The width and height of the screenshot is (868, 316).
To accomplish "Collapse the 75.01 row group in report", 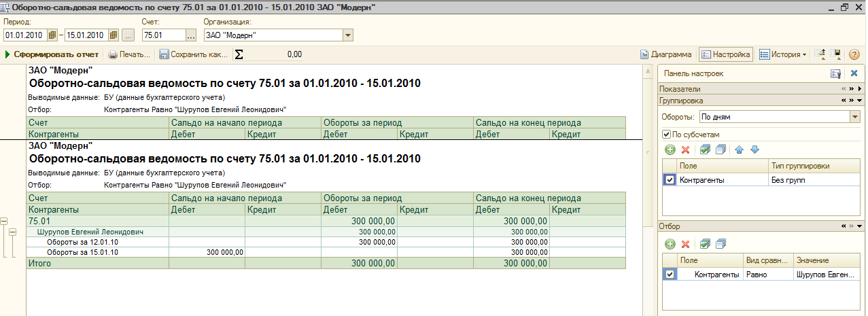I will tap(4, 221).
